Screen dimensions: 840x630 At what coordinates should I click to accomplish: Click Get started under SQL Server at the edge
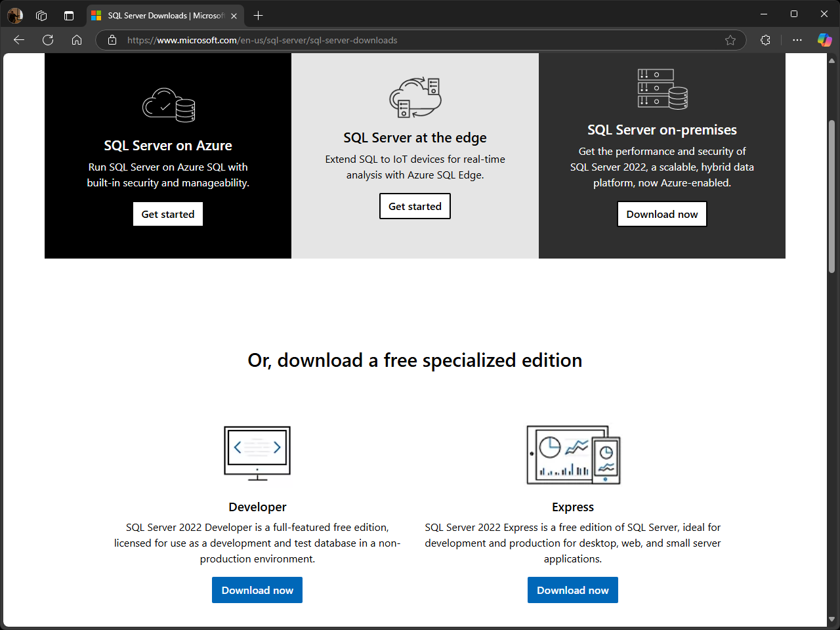pyautogui.click(x=415, y=206)
